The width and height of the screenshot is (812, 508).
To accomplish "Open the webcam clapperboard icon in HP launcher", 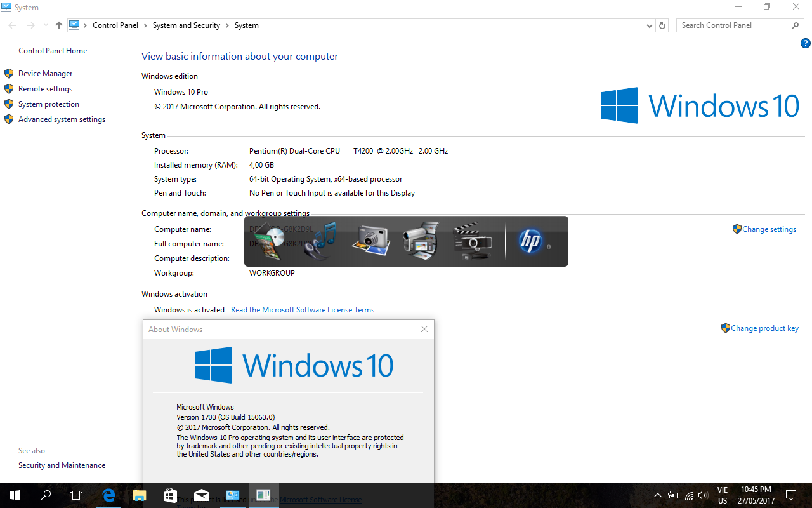I will [472, 241].
